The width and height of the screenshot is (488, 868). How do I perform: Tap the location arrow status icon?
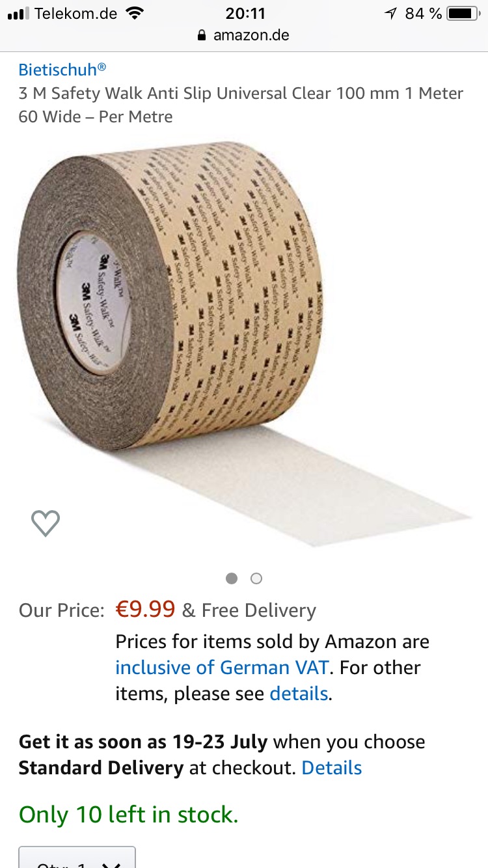[x=390, y=13]
